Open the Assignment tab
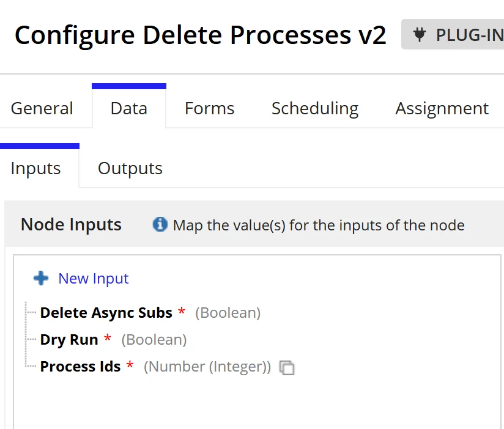The height and width of the screenshot is (429, 504). [442, 108]
